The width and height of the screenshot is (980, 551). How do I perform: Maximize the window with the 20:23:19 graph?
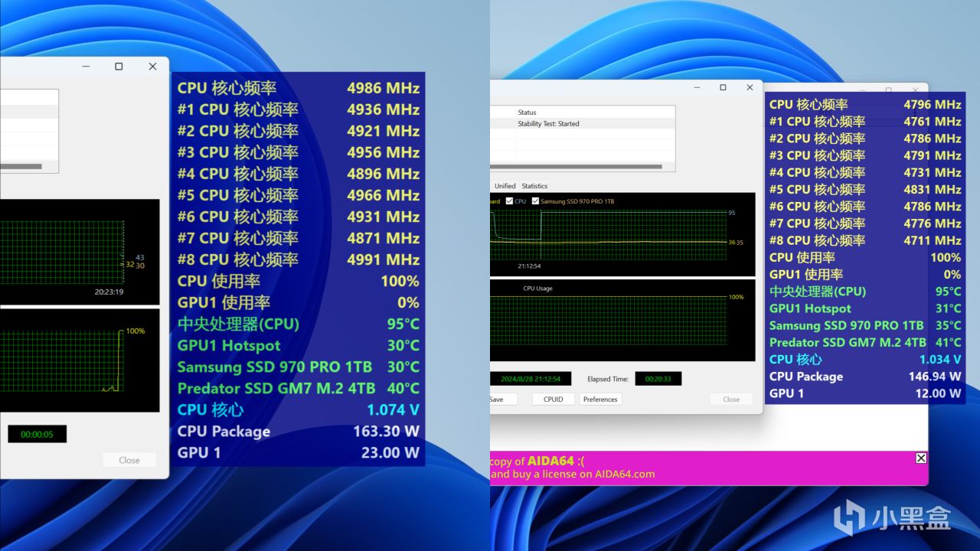(x=119, y=67)
